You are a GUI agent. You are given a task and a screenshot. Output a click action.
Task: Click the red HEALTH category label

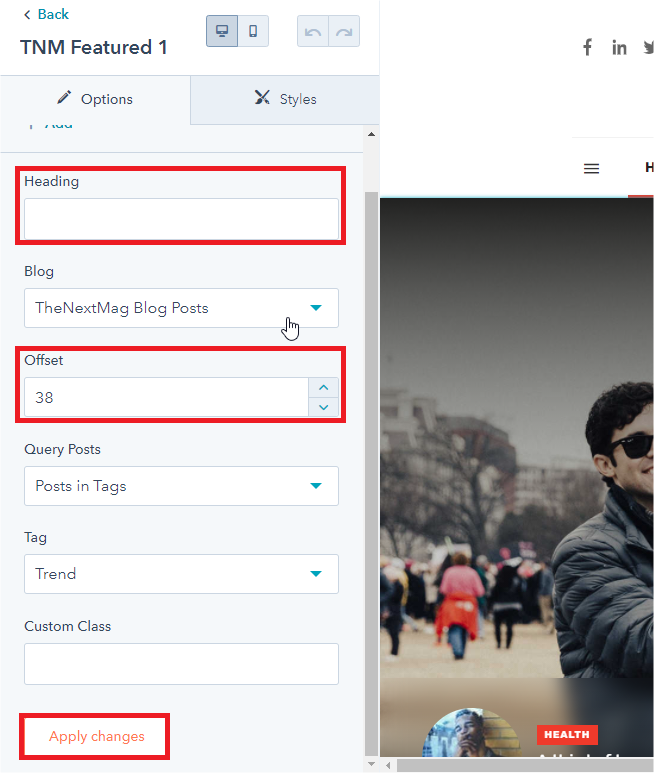point(567,735)
